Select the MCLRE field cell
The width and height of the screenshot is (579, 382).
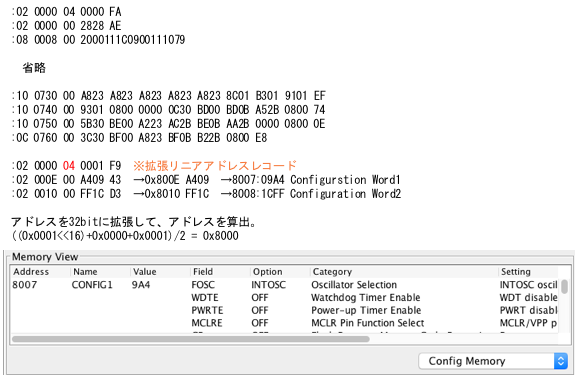click(x=206, y=323)
